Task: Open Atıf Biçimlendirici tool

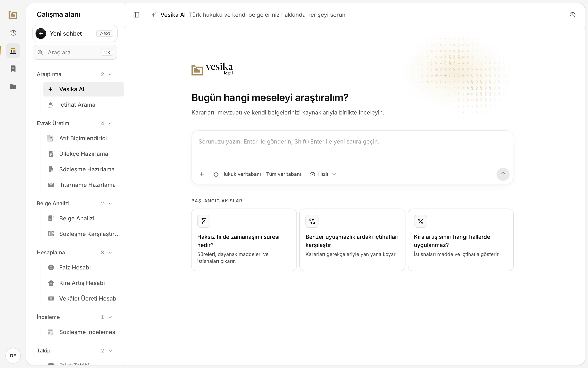Action: pyautogui.click(x=83, y=138)
